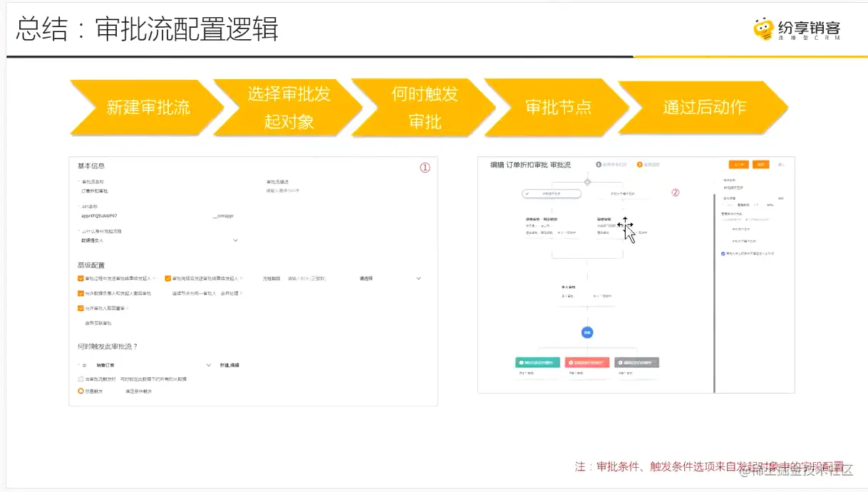Toggle 允许审批人取回重审 checkbox
Image resolution: width=868 pixels, height=492 pixels.
pyautogui.click(x=81, y=308)
